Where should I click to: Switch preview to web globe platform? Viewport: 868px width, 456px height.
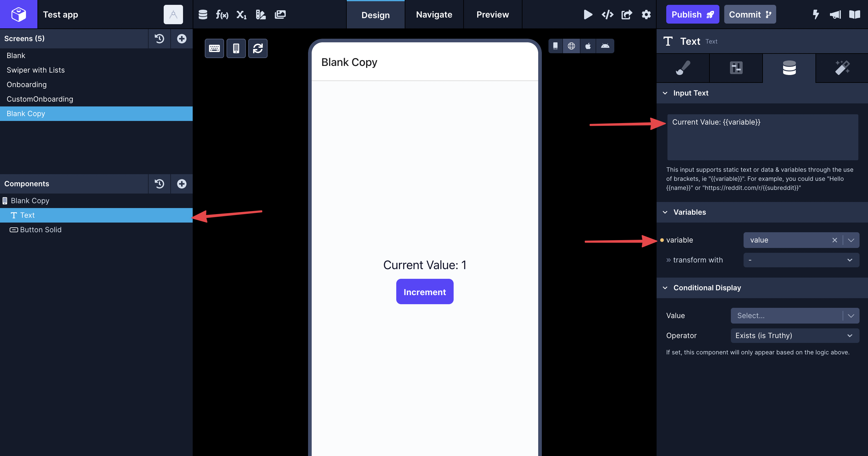(x=571, y=46)
